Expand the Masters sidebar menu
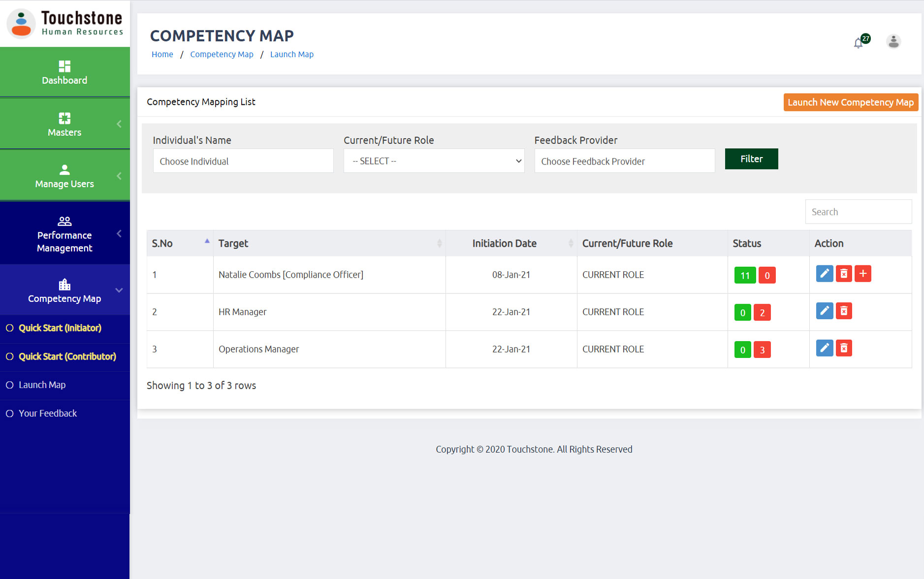The width and height of the screenshot is (924, 579). coord(64,124)
